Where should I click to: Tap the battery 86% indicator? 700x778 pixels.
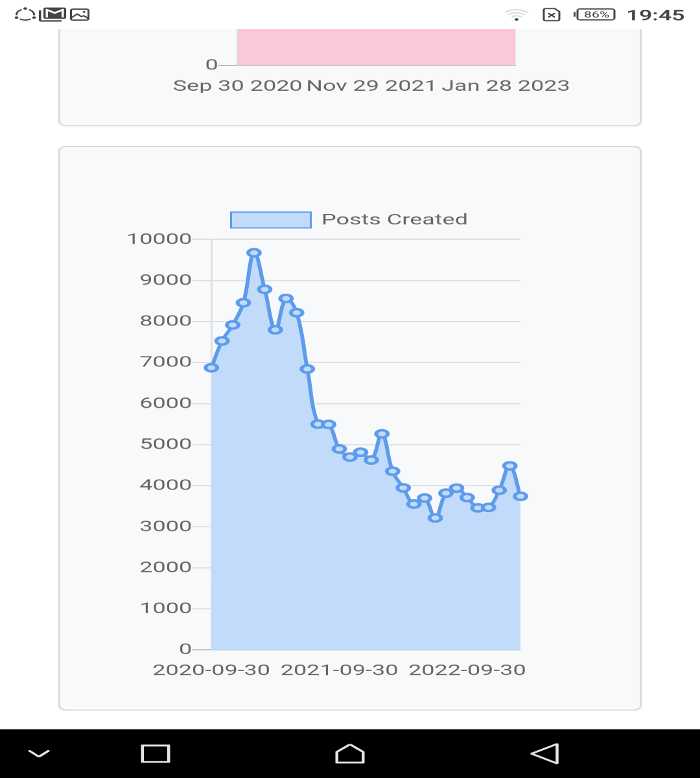pyautogui.click(x=595, y=14)
